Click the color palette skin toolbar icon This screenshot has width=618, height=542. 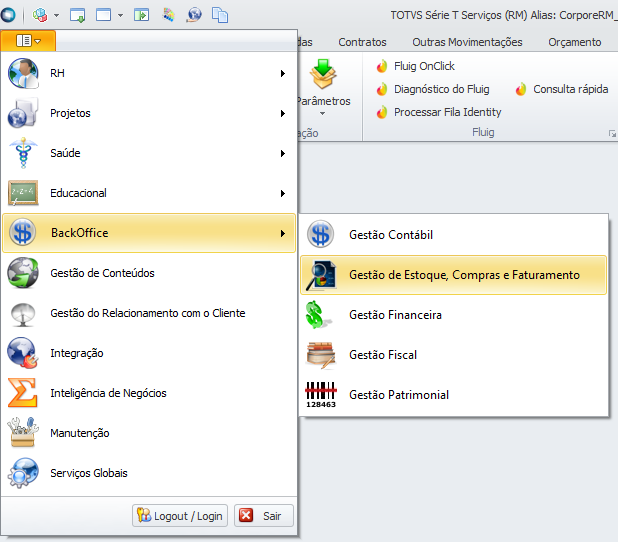tap(168, 15)
